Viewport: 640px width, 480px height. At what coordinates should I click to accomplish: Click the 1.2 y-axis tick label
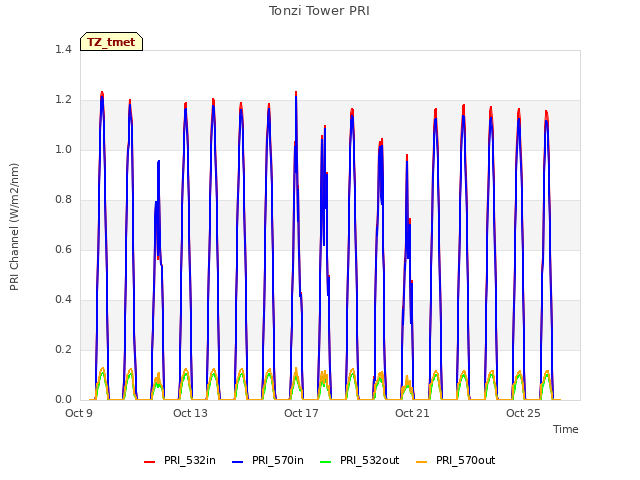pyautogui.click(x=63, y=100)
